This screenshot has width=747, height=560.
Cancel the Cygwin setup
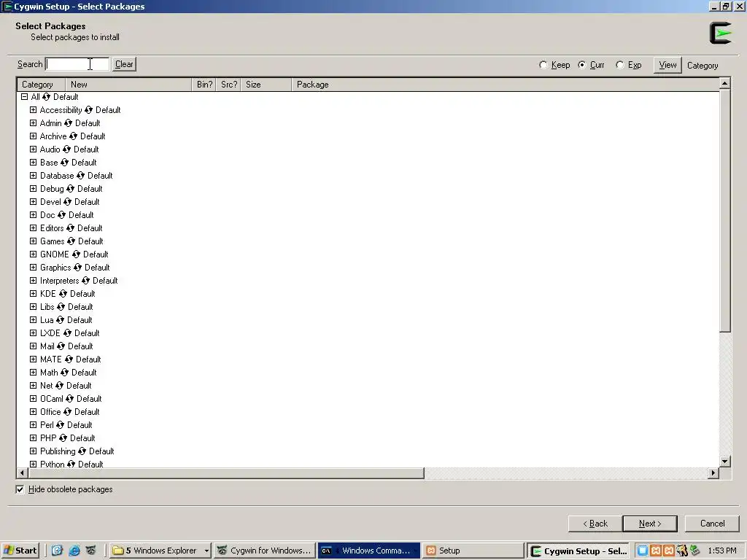coord(712,524)
